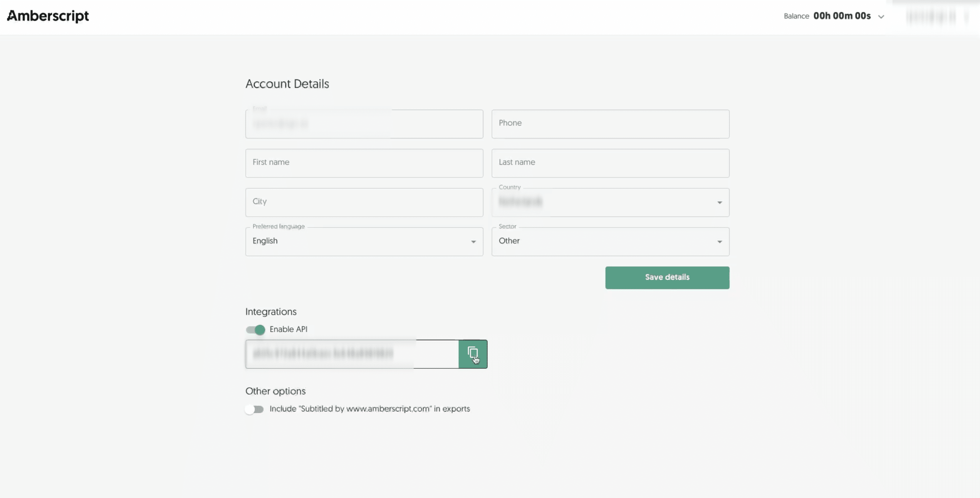
Task: Focus the Last name field
Action: 610,163
